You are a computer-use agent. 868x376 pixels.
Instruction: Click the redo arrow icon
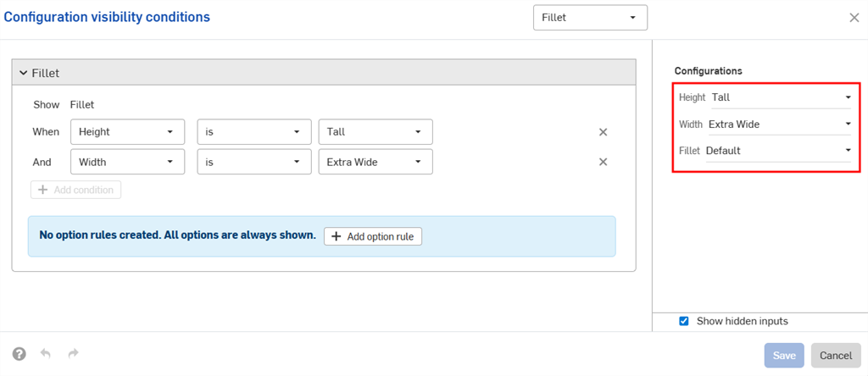click(73, 354)
